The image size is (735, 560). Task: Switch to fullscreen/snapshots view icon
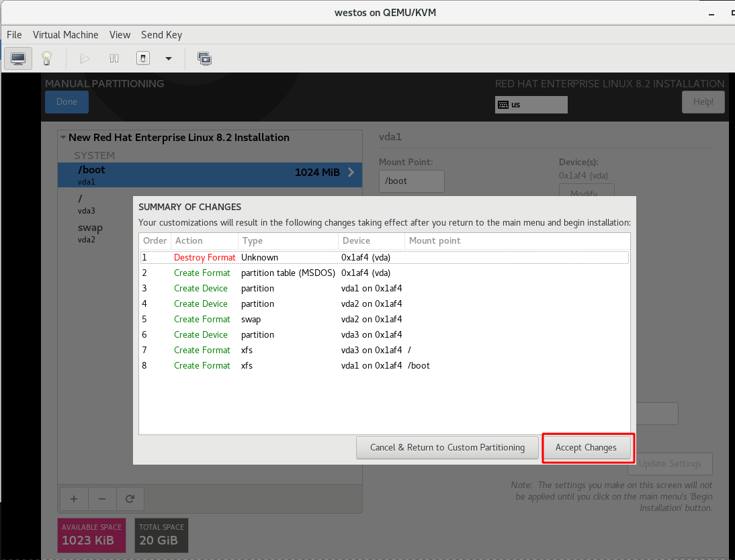[204, 58]
